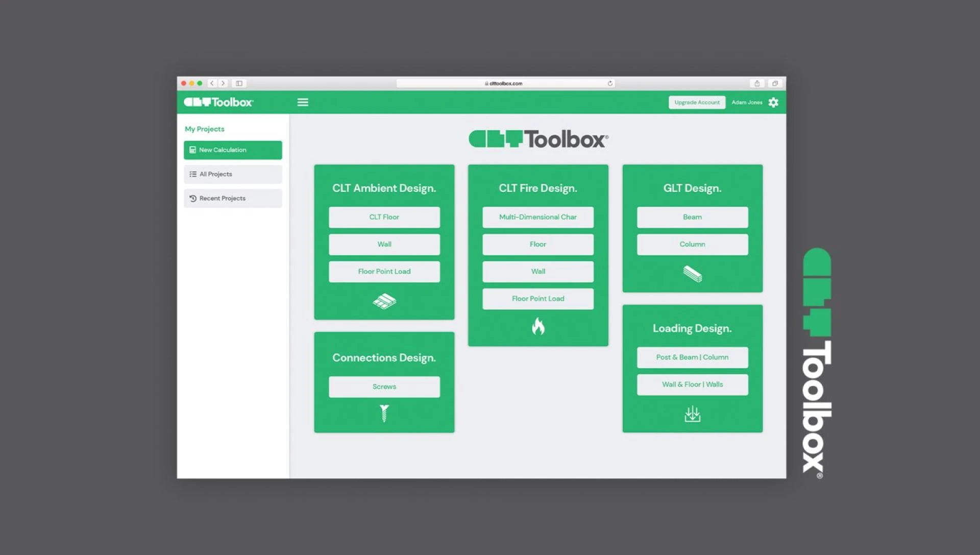The image size is (980, 555).
Task: Click the loading arrows icon
Action: pos(692,414)
